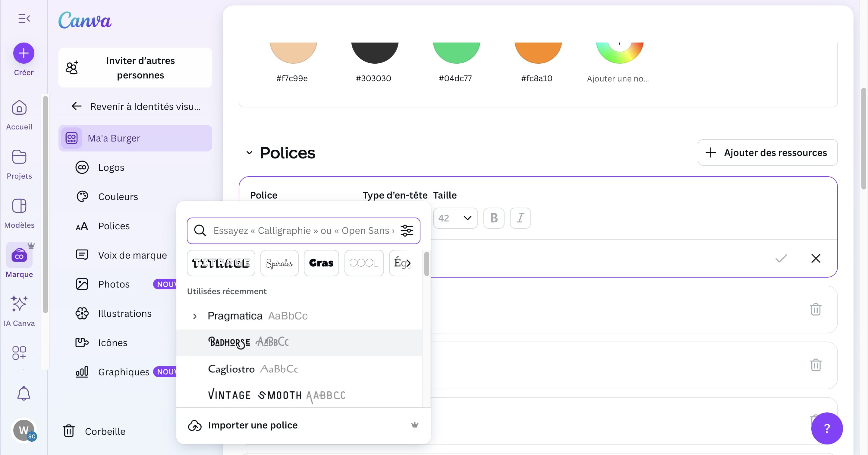
Task: Cancel font editing with the X icon
Action: pos(816,258)
